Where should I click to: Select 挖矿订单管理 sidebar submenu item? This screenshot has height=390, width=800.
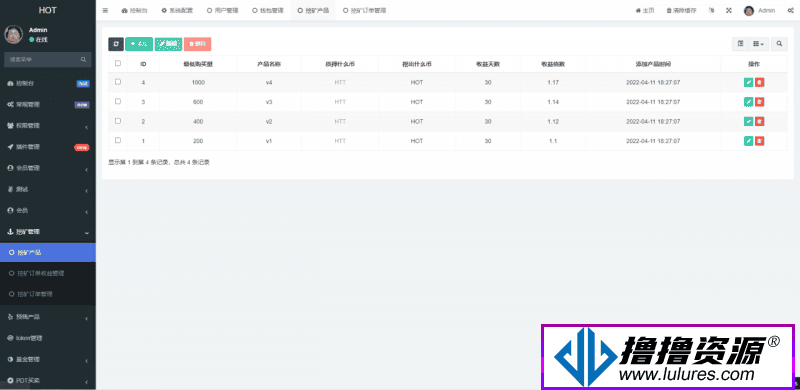(x=48, y=295)
